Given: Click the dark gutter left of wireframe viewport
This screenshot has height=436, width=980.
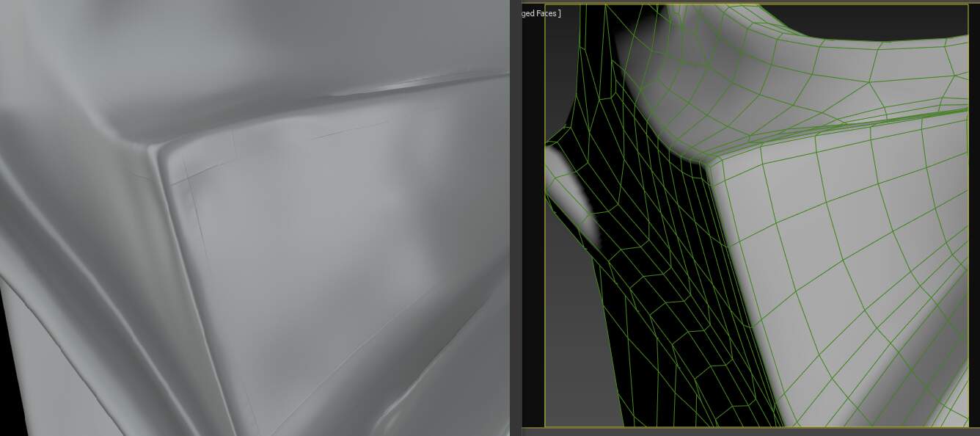Looking at the screenshot, I should (x=533, y=220).
